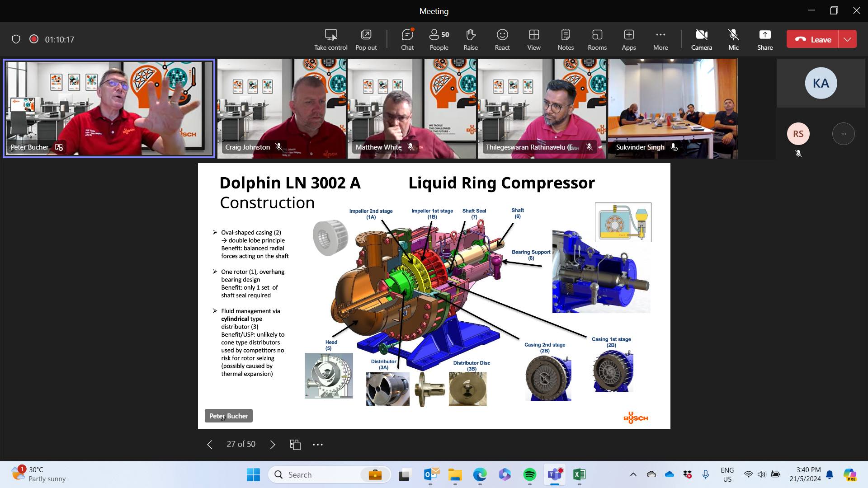Open the notification bell
The width and height of the screenshot is (868, 488).
830,474
